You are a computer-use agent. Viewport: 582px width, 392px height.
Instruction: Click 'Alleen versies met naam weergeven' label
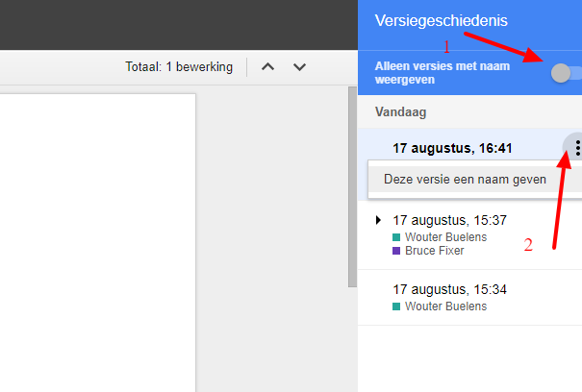(x=443, y=73)
